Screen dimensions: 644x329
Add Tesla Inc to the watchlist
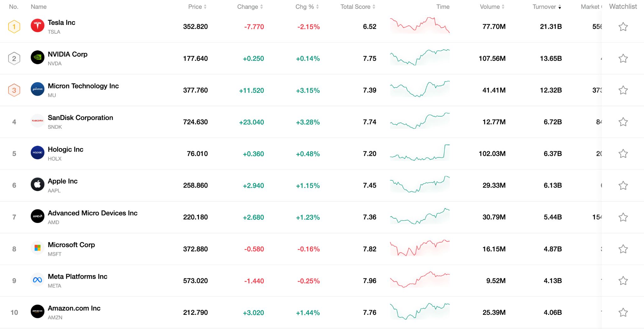(x=623, y=27)
